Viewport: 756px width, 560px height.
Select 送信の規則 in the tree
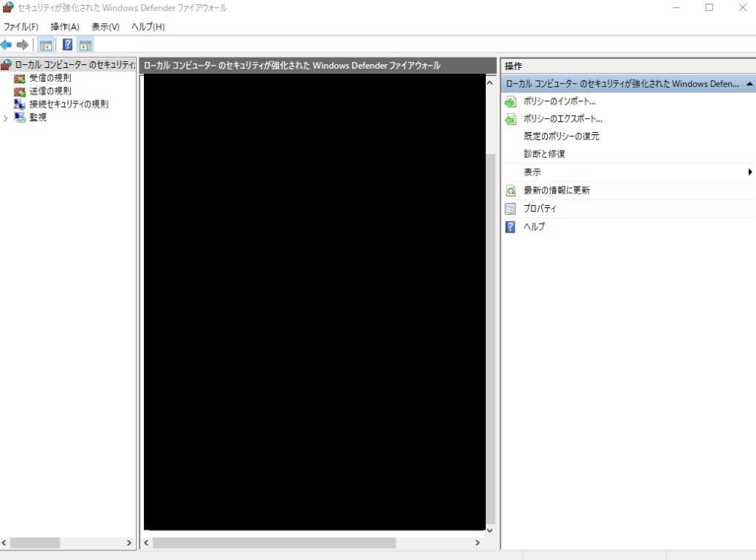coord(50,91)
